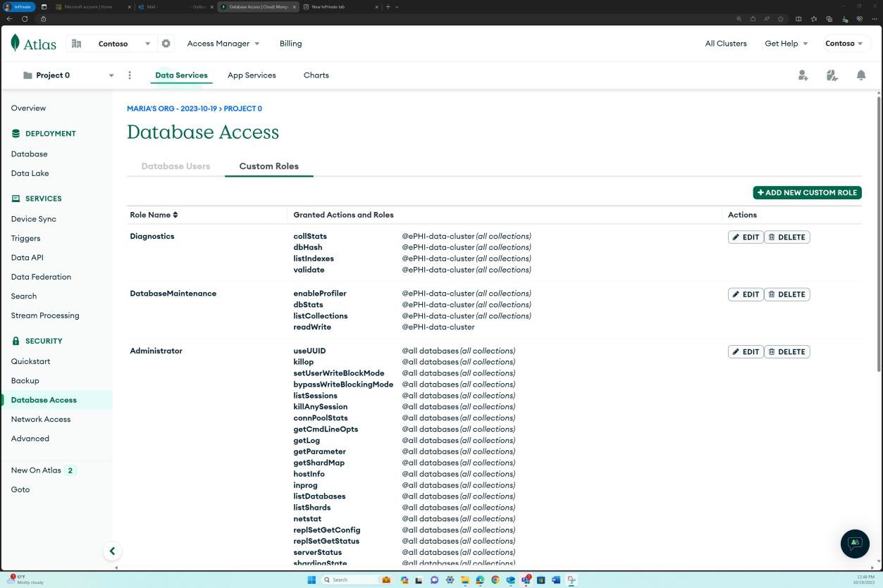Click the Add New Custom Role button
The height and width of the screenshot is (588, 883).
807,192
